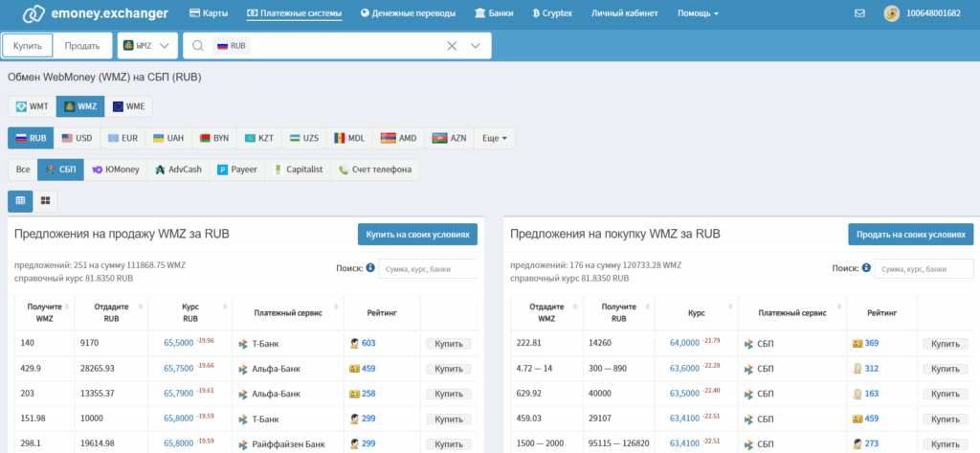980x453 pixels.
Task: Open the Cryptex menu
Action: tap(552, 13)
